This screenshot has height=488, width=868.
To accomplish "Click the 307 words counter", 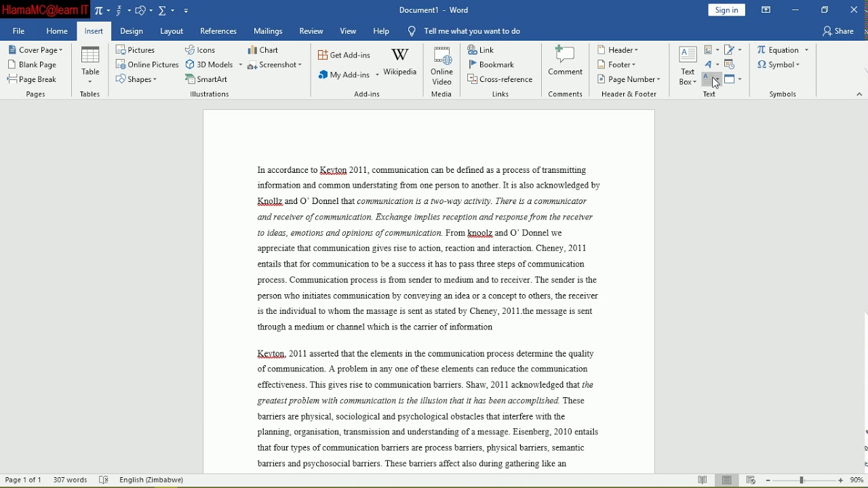I will pos(70,480).
